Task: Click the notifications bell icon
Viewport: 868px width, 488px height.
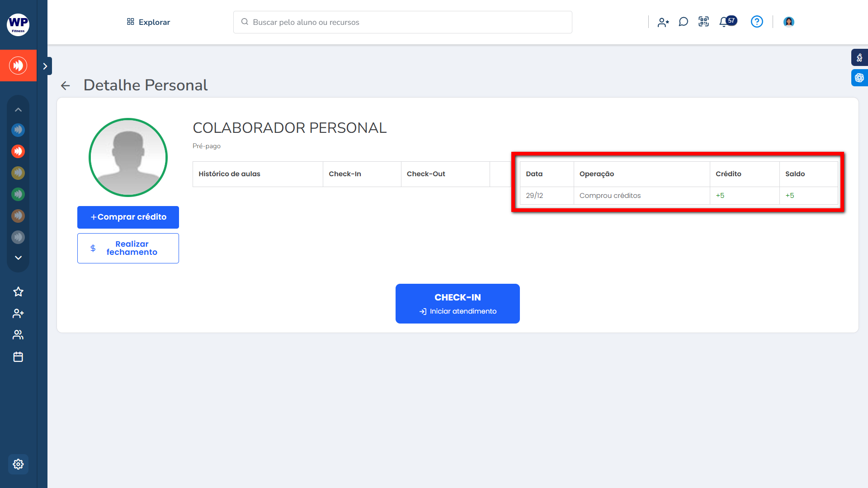Action: 724,22
